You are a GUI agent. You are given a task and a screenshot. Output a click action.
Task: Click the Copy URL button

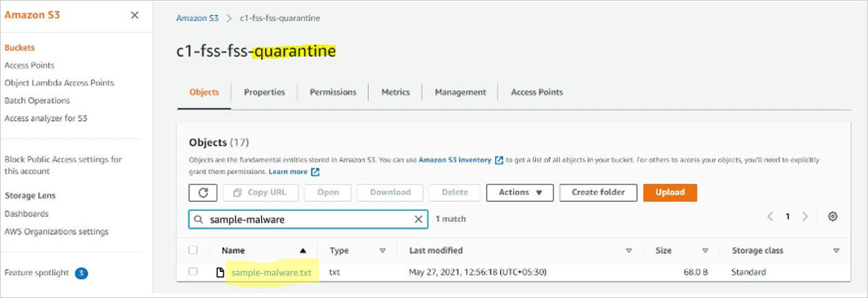260,192
